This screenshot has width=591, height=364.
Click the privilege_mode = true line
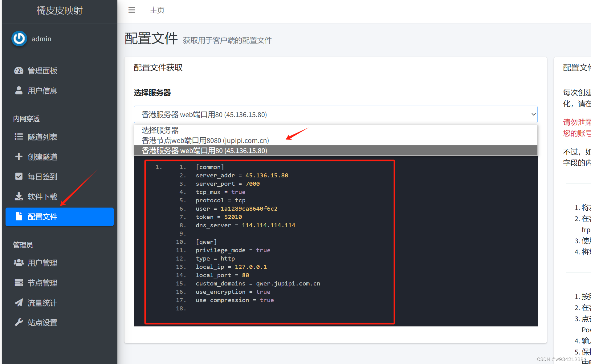point(233,250)
